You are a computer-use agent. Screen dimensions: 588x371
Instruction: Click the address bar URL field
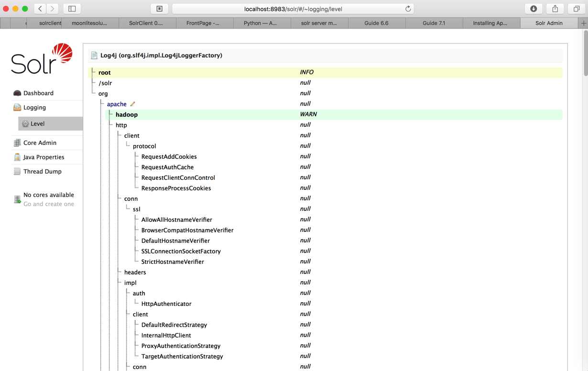[293, 9]
